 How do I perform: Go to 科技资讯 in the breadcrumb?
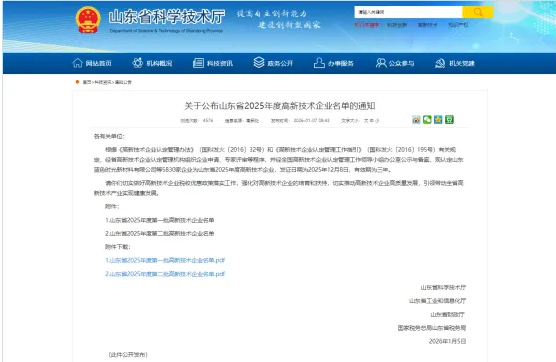click(103, 82)
